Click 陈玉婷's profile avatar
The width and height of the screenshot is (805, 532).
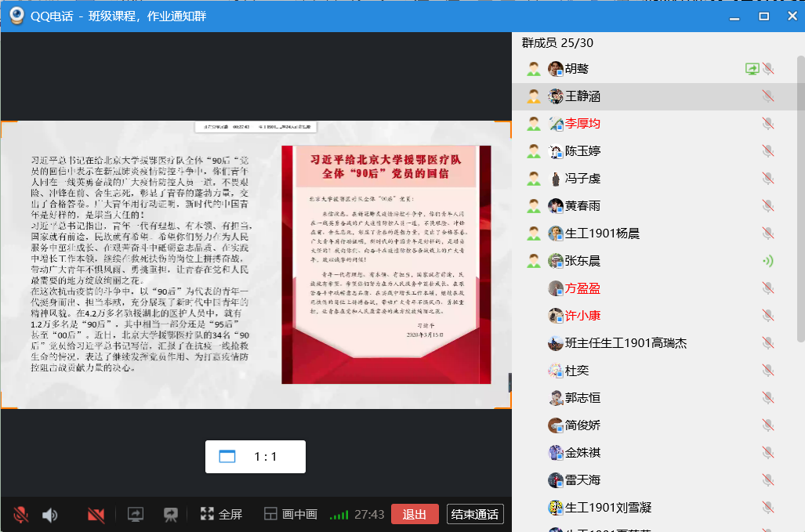pyautogui.click(x=556, y=151)
